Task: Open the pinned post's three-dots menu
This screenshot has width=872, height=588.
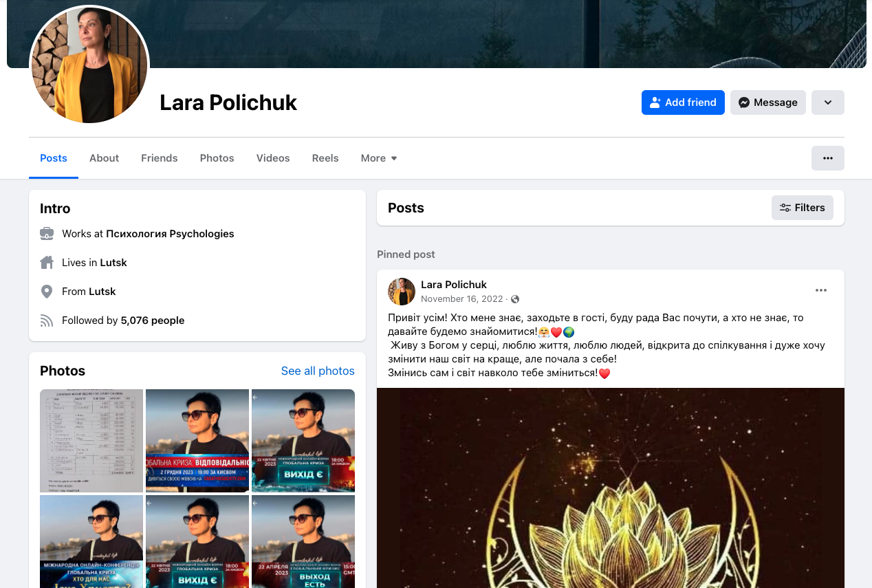Action: tap(820, 290)
